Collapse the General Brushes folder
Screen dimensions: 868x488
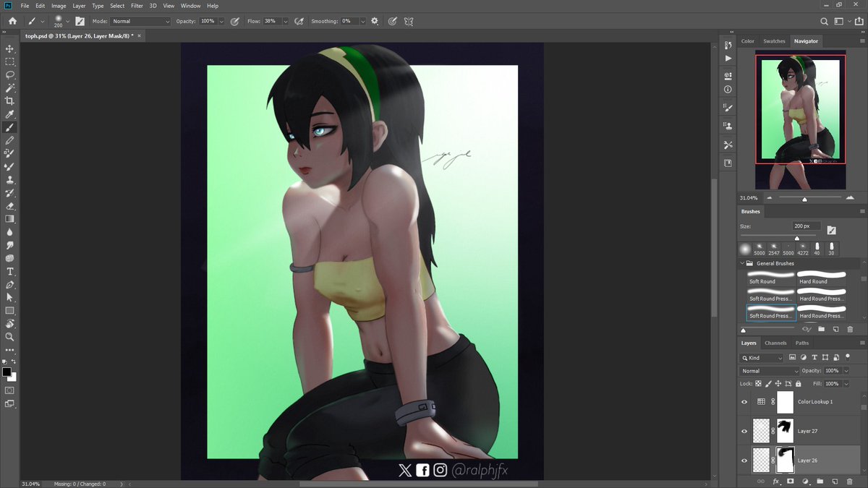(742, 263)
